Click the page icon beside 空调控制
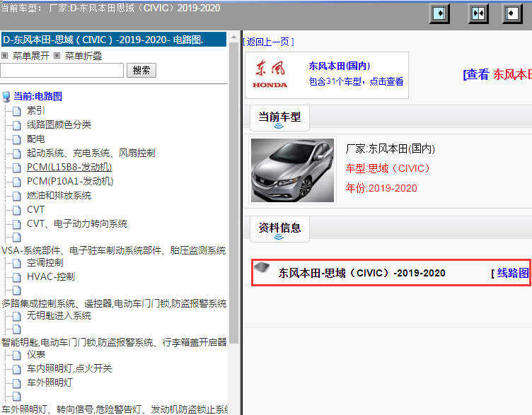Viewport: 532px width, 415px height. (x=17, y=263)
